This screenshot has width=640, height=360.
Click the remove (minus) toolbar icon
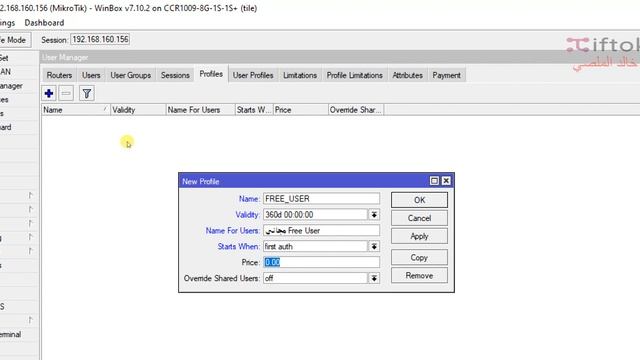pyautogui.click(x=66, y=93)
